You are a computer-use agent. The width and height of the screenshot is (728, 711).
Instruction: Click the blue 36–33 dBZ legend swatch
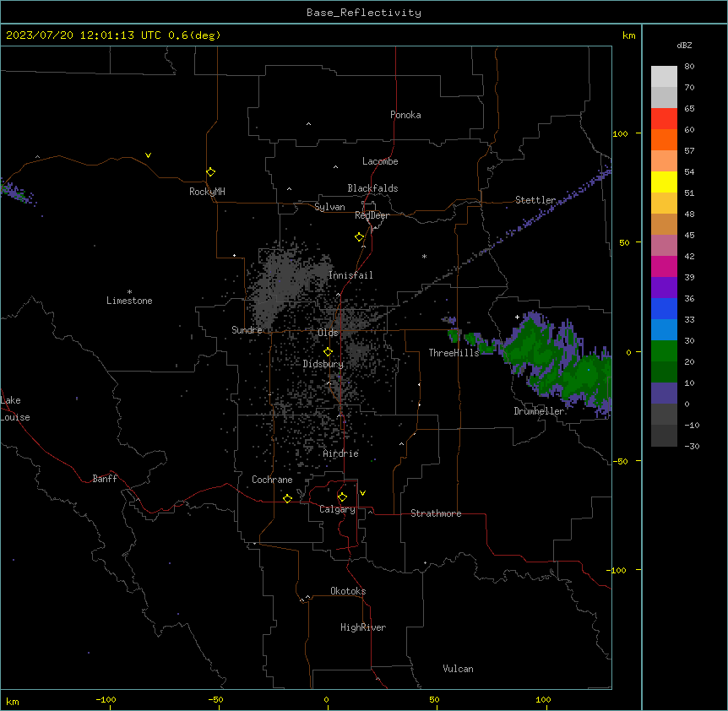click(664, 308)
